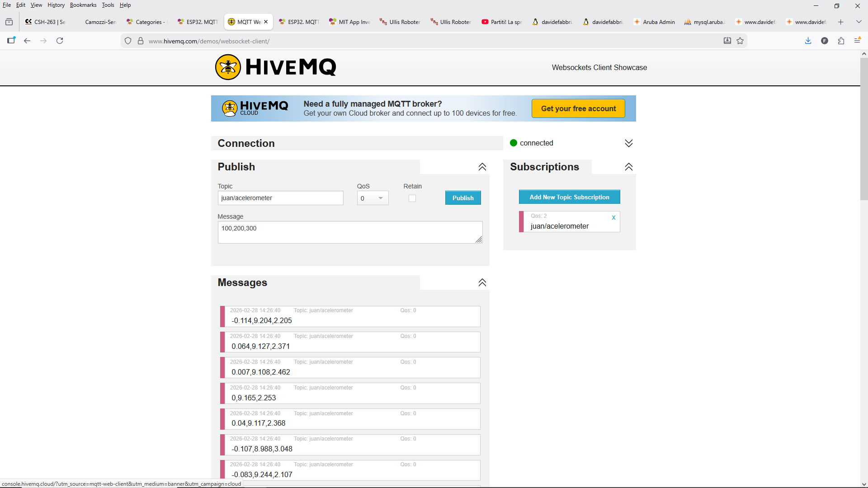
Task: Bookmark the page with the star icon
Action: point(740,41)
